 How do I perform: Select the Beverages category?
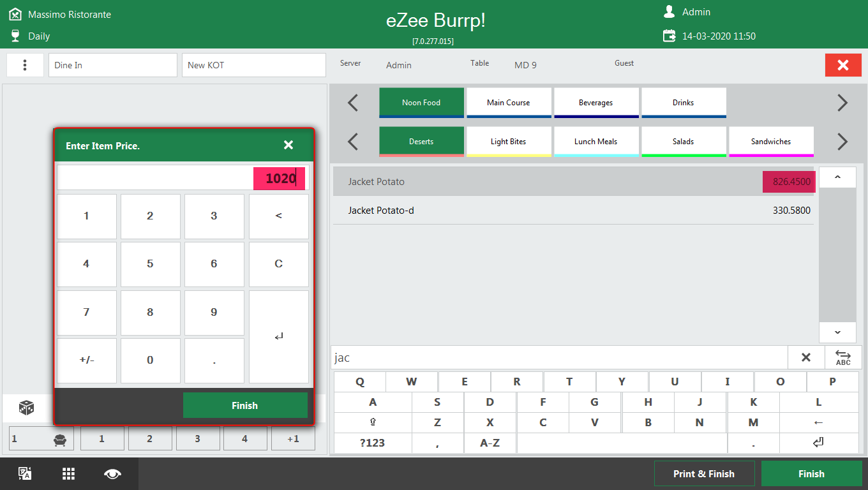596,103
